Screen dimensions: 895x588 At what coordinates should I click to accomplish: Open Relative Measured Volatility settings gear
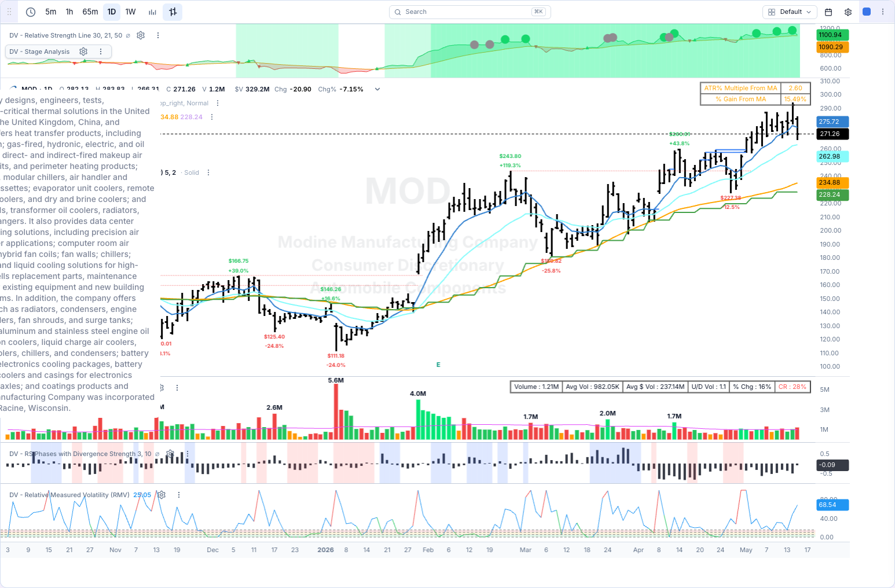pos(162,495)
